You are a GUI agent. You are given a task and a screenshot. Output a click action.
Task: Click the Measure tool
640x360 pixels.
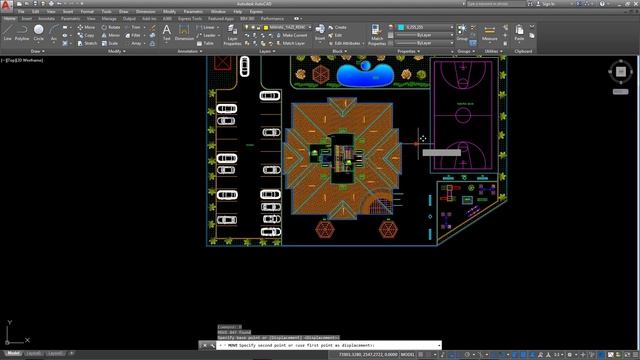pos(489,33)
